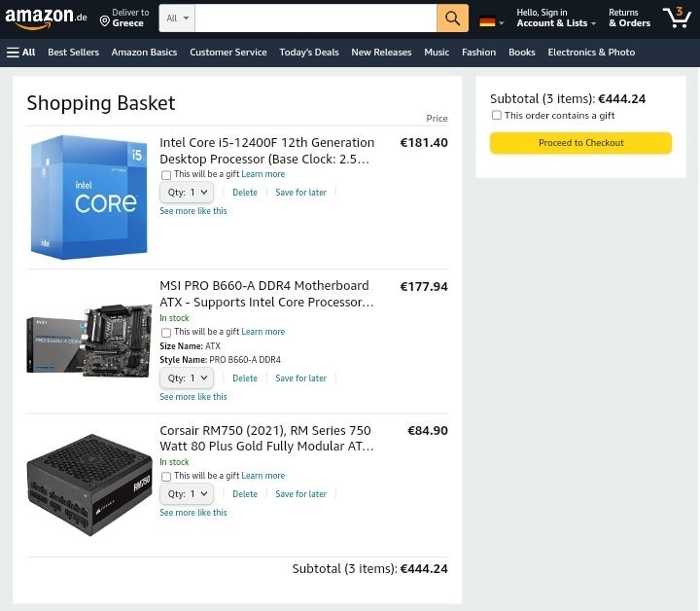
Task: Open search category All dropdown
Action: tap(177, 18)
